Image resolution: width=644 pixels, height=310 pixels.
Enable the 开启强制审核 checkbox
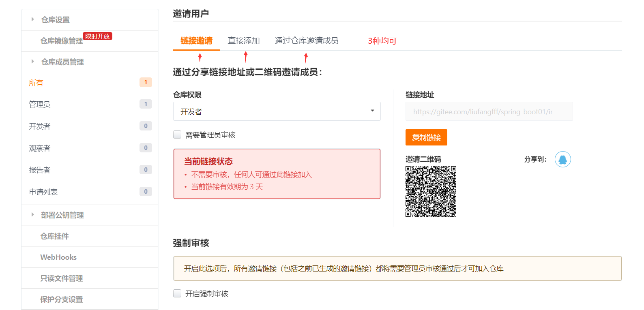tap(177, 293)
